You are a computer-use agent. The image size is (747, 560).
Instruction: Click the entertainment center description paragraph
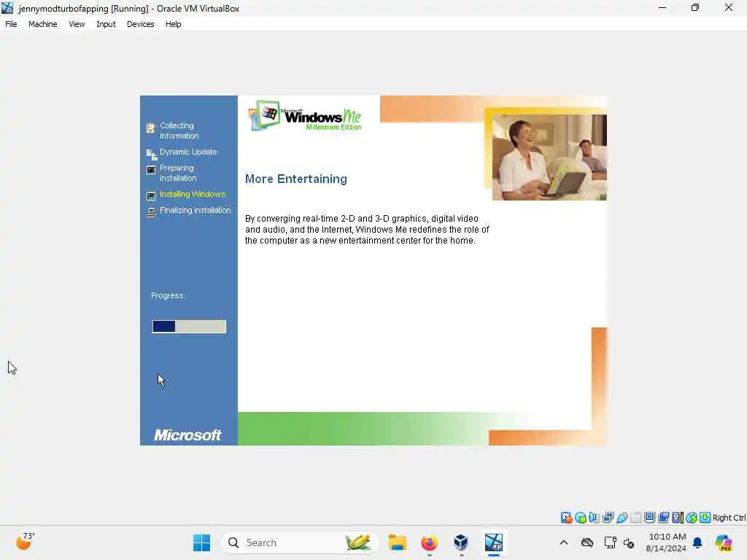pos(367,230)
